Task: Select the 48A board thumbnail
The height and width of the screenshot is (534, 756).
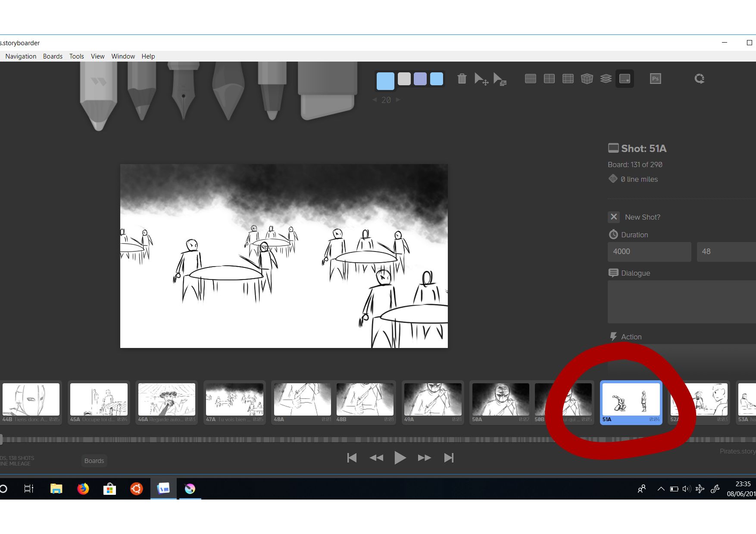Action: (302, 400)
